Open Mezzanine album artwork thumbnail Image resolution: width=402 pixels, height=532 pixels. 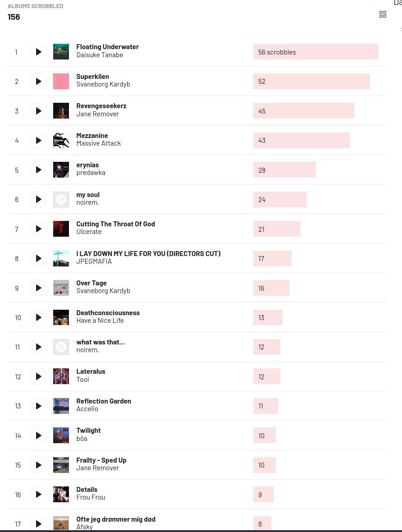(x=61, y=141)
